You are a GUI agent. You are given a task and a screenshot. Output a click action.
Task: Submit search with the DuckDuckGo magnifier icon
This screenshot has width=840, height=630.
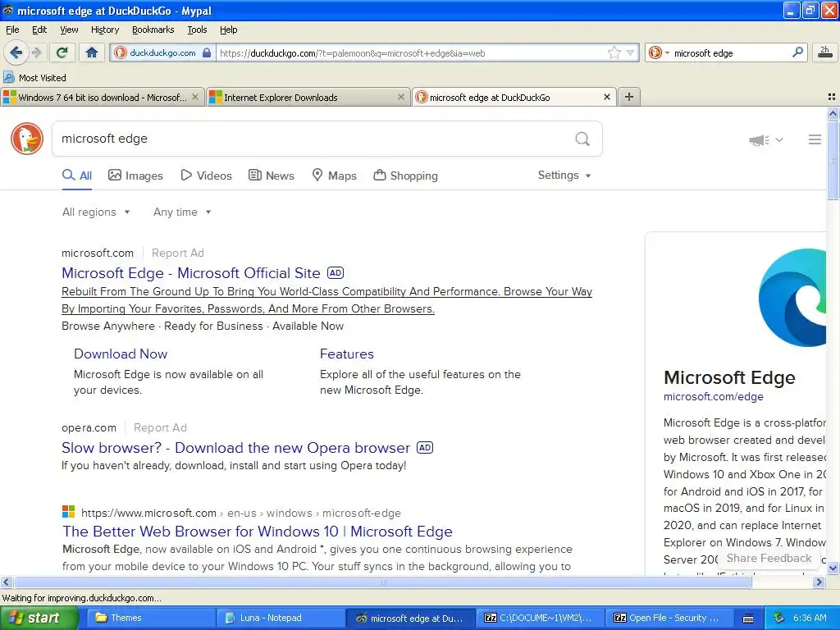[582, 139]
